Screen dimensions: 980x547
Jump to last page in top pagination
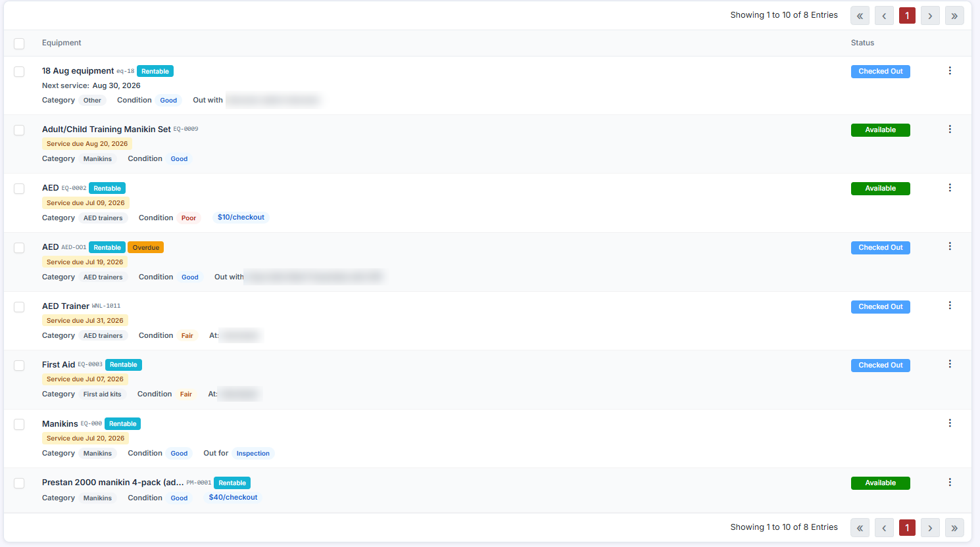pyautogui.click(x=954, y=16)
